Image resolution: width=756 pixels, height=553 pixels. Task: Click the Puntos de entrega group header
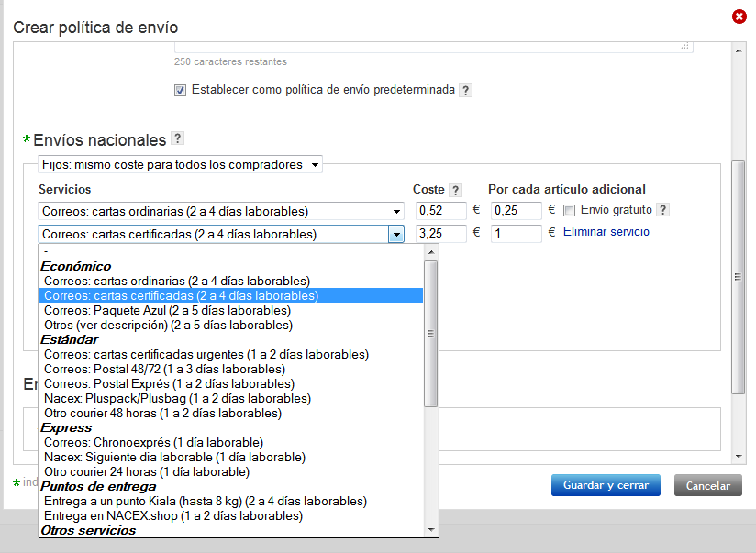click(98, 486)
